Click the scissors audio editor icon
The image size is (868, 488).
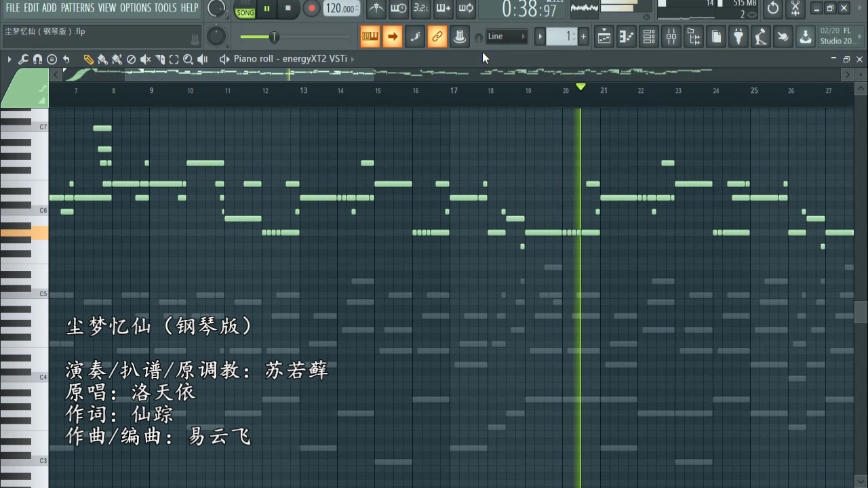point(795,9)
